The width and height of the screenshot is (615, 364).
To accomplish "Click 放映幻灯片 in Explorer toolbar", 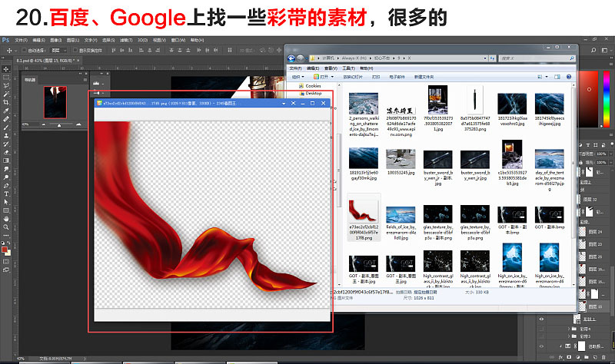I will (353, 77).
